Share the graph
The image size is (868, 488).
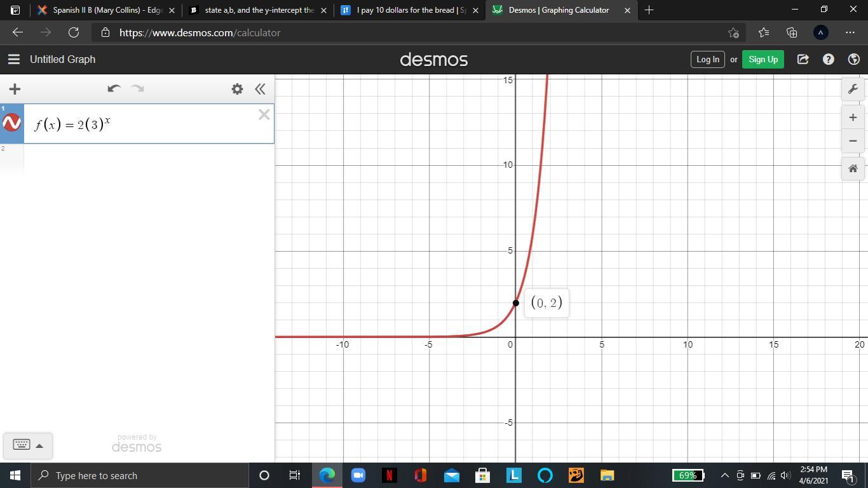pyautogui.click(x=803, y=59)
